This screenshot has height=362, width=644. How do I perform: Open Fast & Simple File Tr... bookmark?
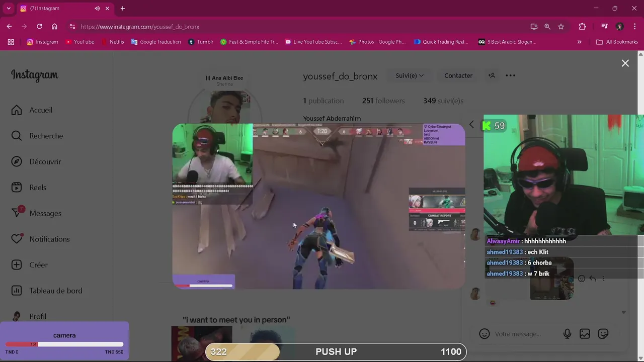[x=249, y=42]
